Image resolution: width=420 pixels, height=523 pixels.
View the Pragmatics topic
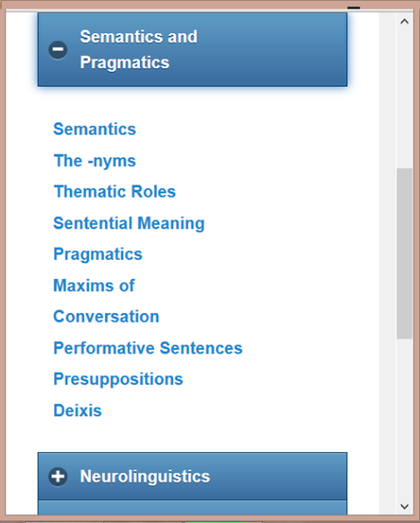pos(98,254)
